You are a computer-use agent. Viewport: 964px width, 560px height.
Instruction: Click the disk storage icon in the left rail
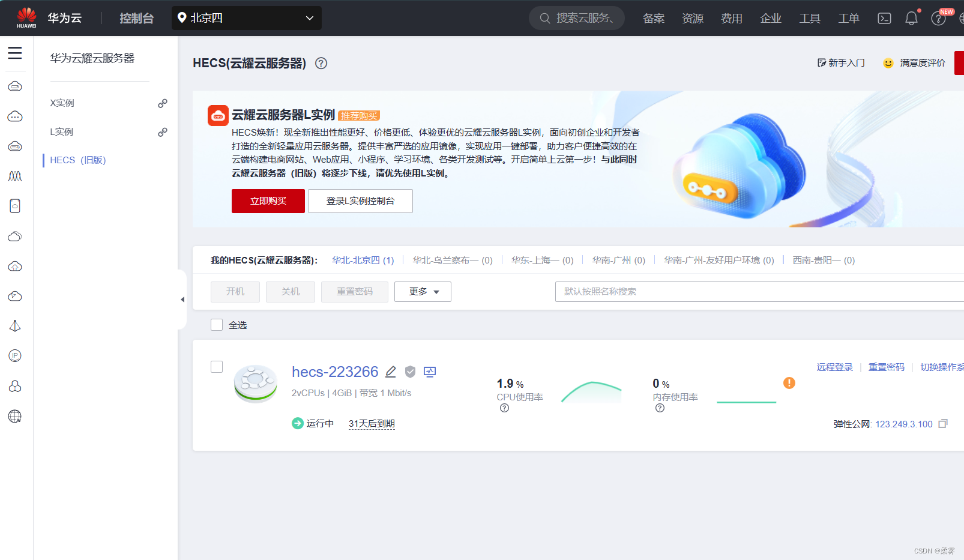(x=15, y=206)
